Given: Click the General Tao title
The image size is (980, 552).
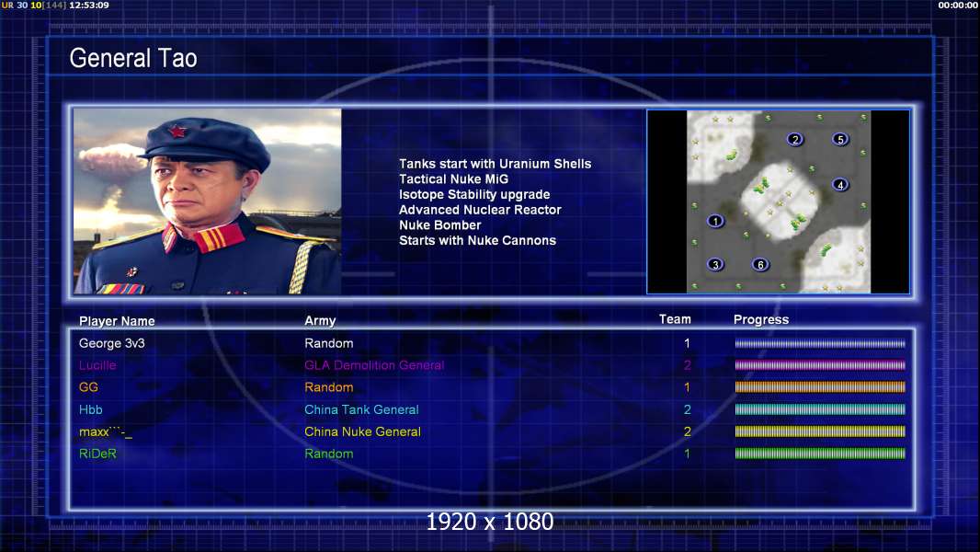Looking at the screenshot, I should click(133, 58).
